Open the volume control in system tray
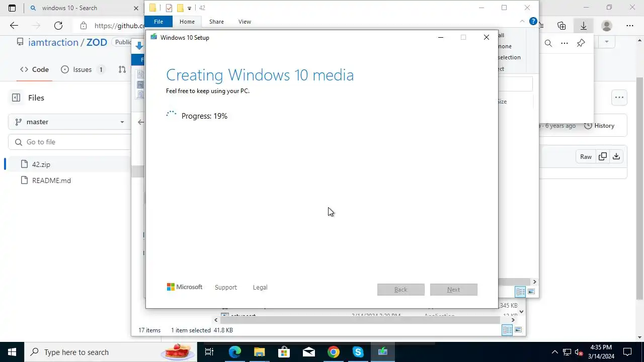The image size is (644, 362). (579, 352)
